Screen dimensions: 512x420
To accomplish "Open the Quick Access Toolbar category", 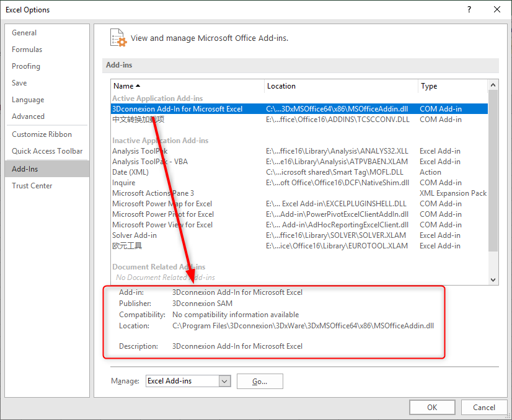I will (x=47, y=151).
